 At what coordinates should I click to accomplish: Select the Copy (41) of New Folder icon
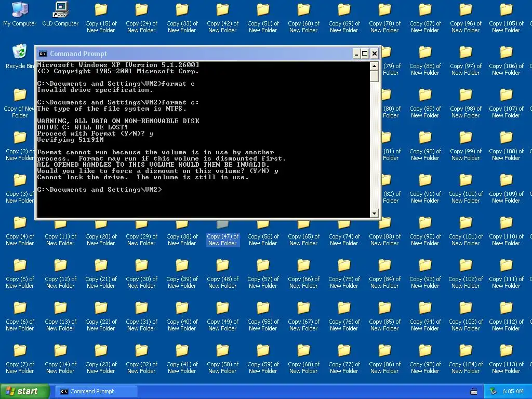click(x=182, y=360)
